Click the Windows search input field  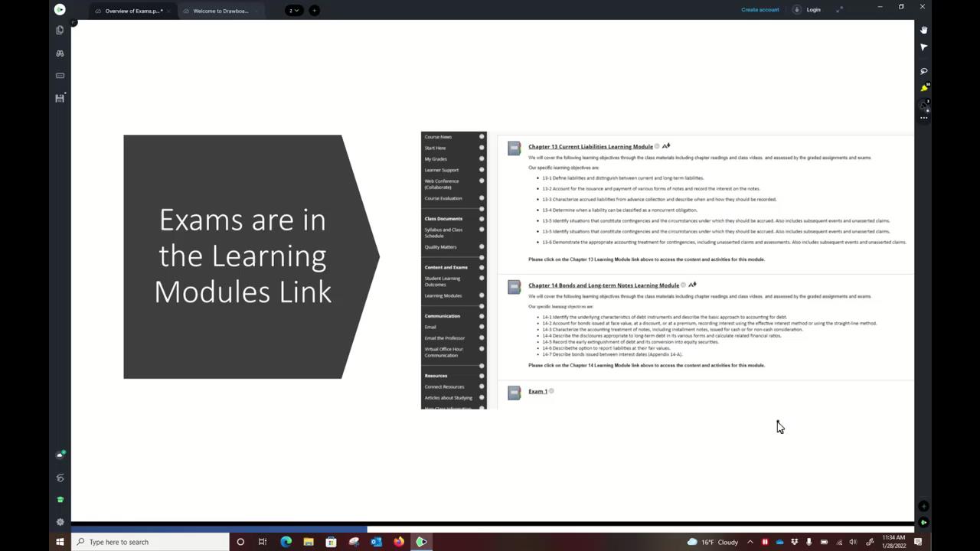pos(138,542)
